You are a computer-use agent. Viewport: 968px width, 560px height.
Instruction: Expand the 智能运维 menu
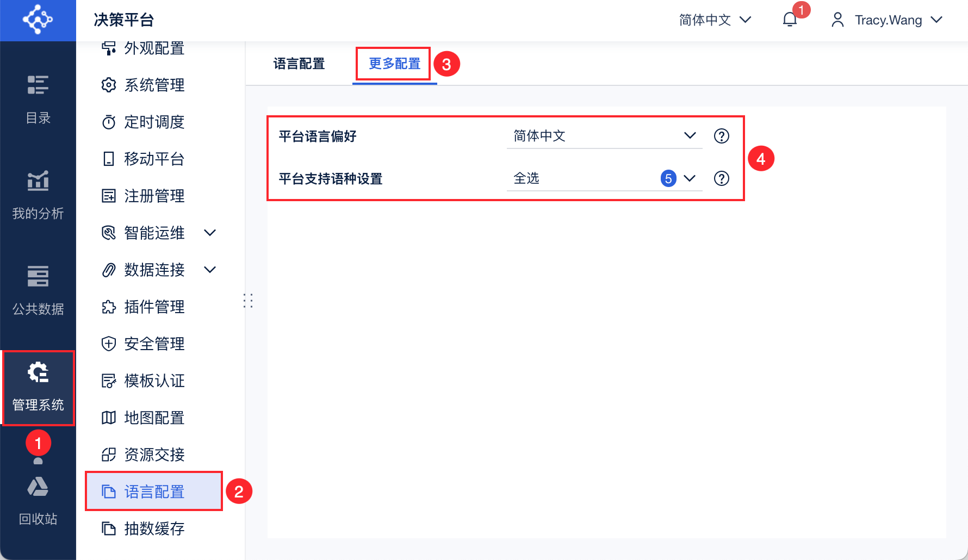(210, 233)
